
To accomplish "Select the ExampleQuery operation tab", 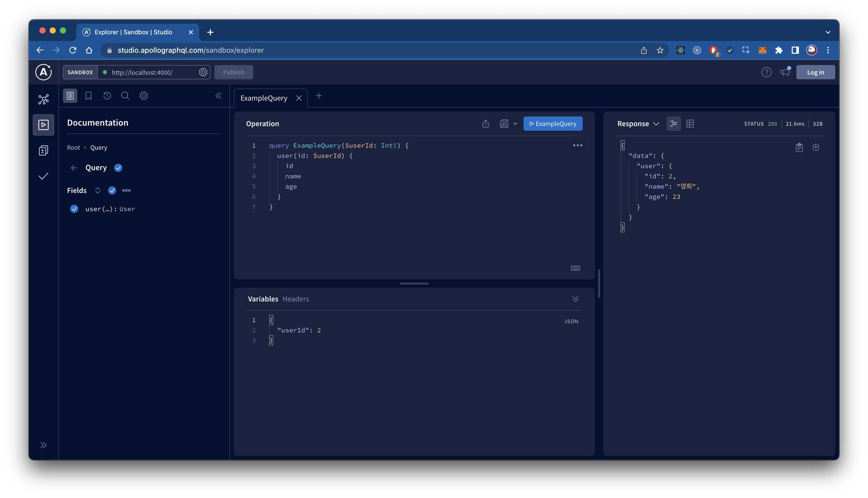I will click(x=264, y=98).
